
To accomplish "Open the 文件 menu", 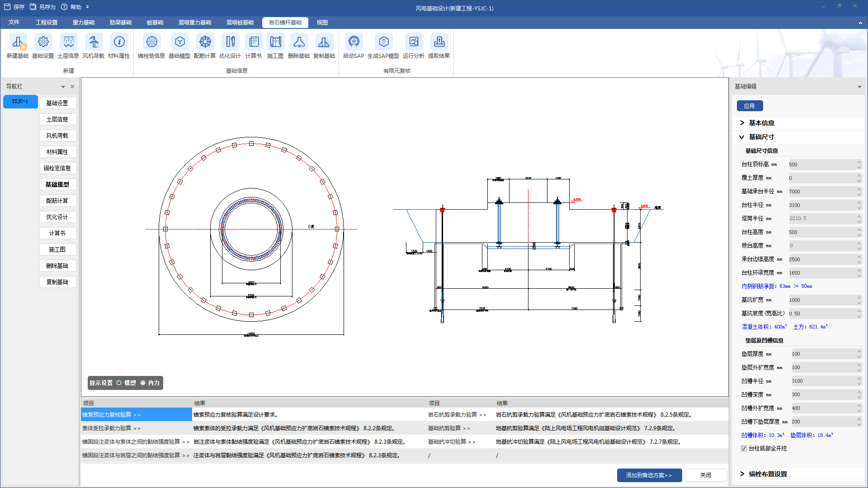I will point(14,23).
